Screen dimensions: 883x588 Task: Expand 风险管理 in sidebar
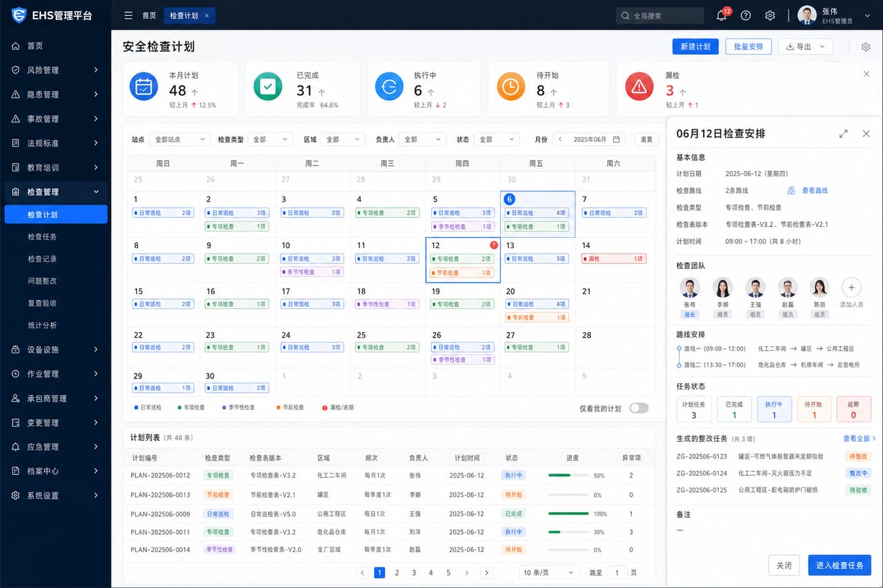tap(55, 70)
